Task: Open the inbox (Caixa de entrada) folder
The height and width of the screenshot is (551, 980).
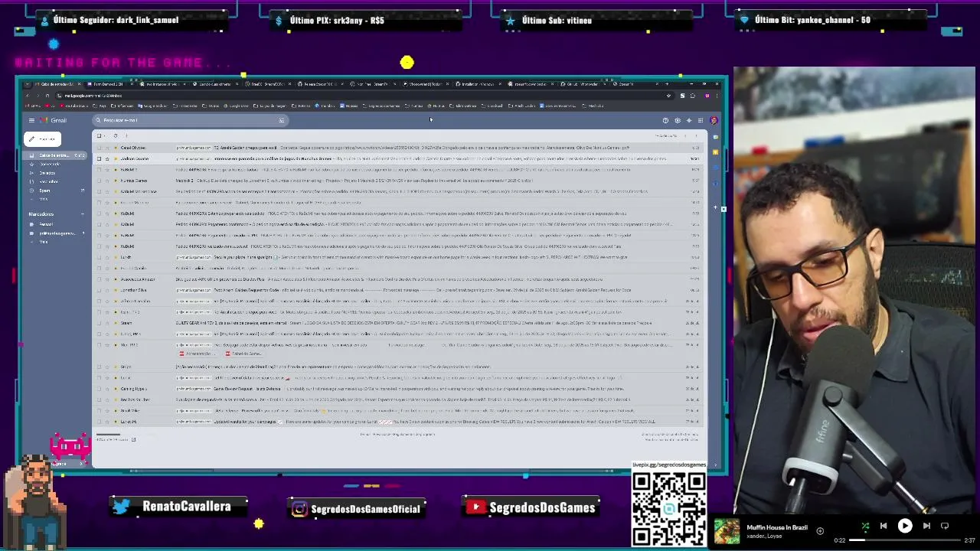Action: (55, 155)
